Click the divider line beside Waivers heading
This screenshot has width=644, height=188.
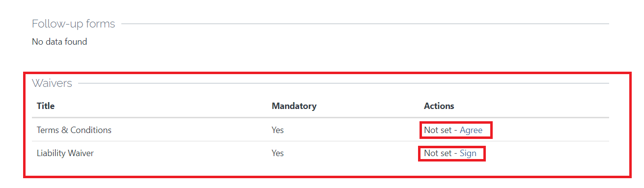[343, 83]
